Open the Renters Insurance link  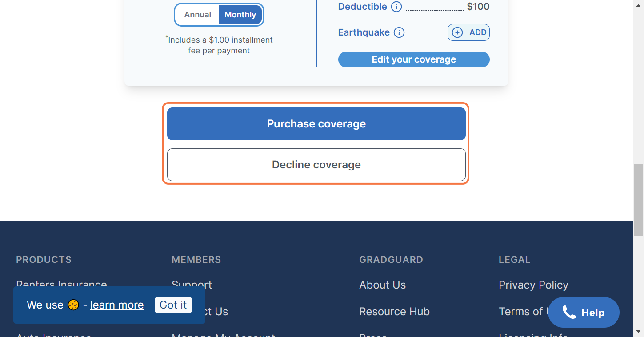click(61, 285)
